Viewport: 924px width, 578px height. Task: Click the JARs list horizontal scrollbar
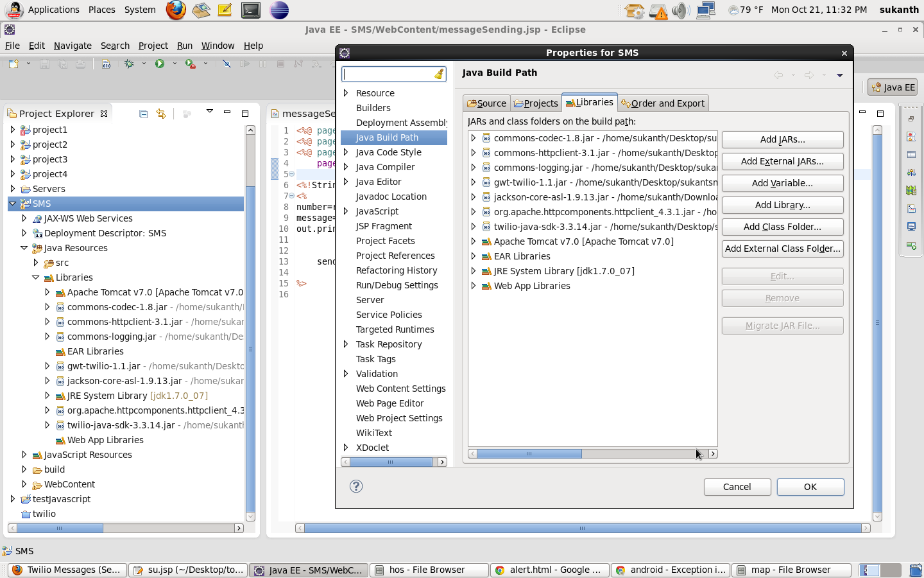click(529, 454)
